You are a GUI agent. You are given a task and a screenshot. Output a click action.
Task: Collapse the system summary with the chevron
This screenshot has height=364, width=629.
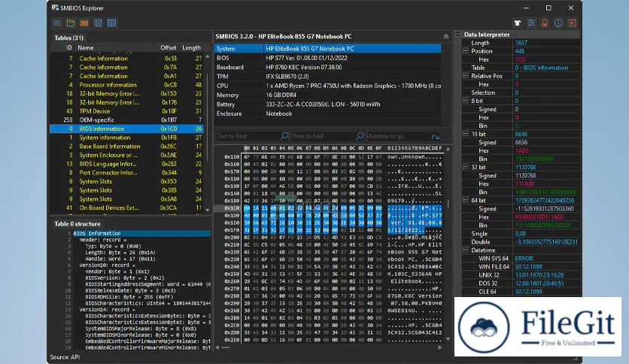point(445,37)
